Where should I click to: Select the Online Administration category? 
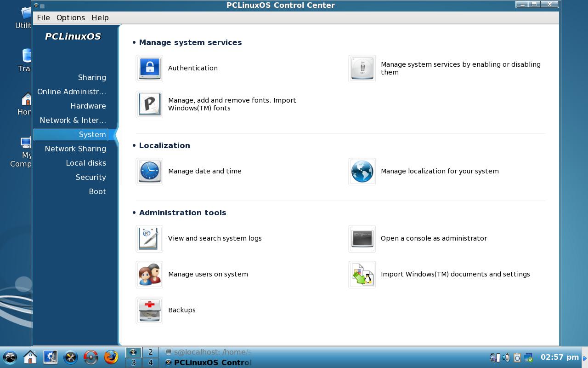(x=72, y=92)
